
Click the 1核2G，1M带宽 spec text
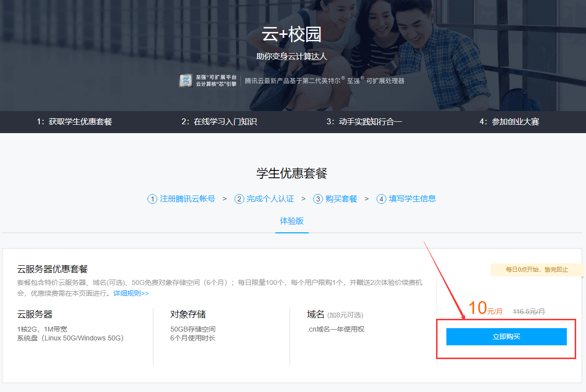42,329
